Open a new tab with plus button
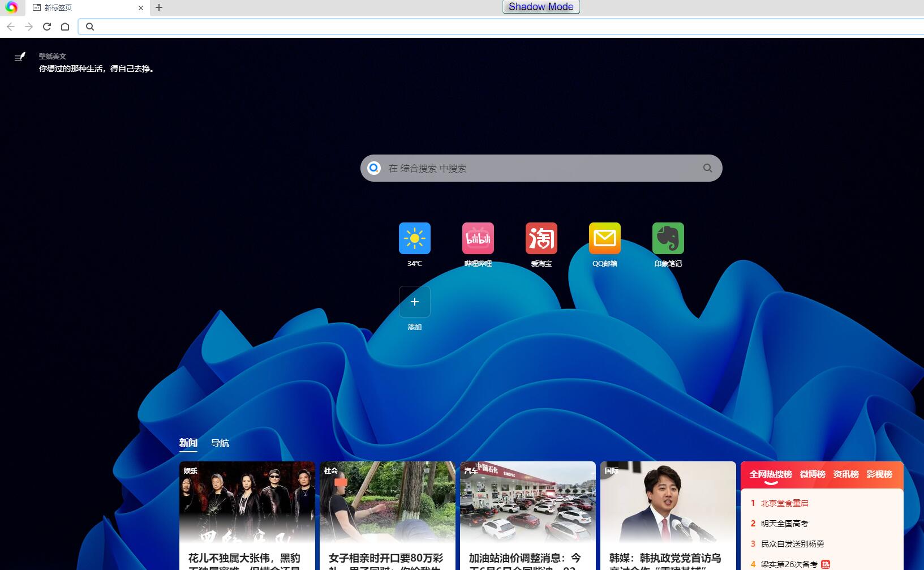 (159, 7)
